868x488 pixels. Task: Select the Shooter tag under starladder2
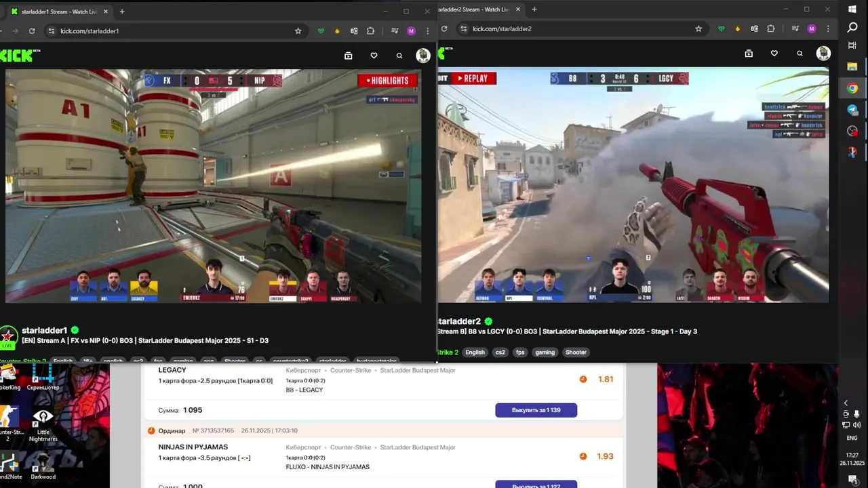click(x=576, y=352)
